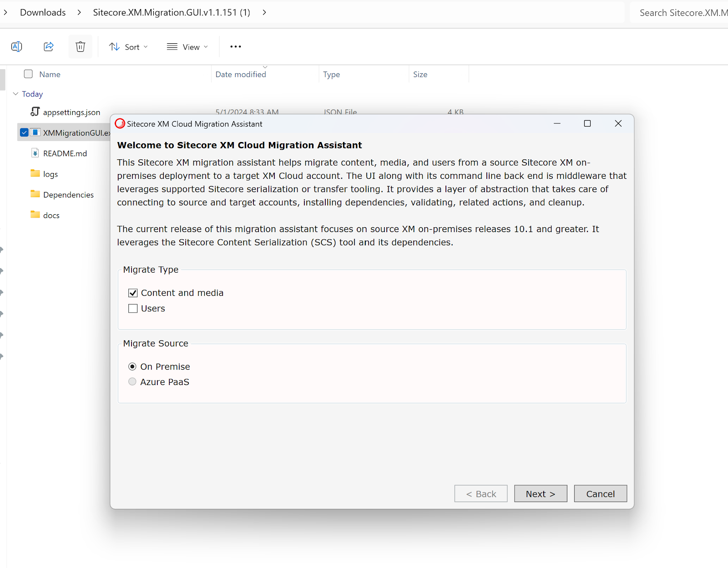Image resolution: width=728 pixels, height=568 pixels.
Task: Maximize the Migration Assistant dialog
Action: point(587,124)
